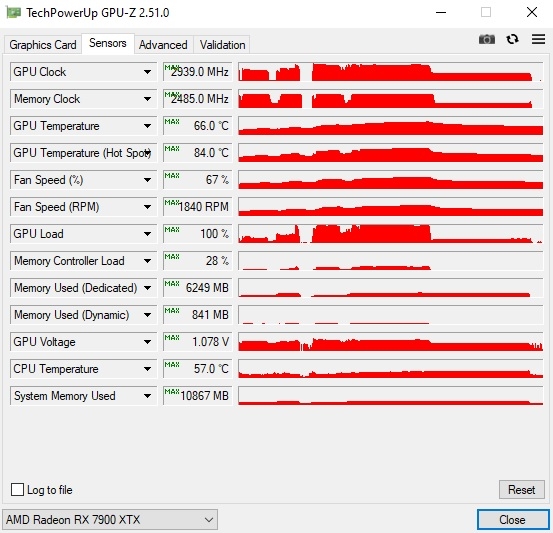Click the refresh sensors icon

click(512, 39)
